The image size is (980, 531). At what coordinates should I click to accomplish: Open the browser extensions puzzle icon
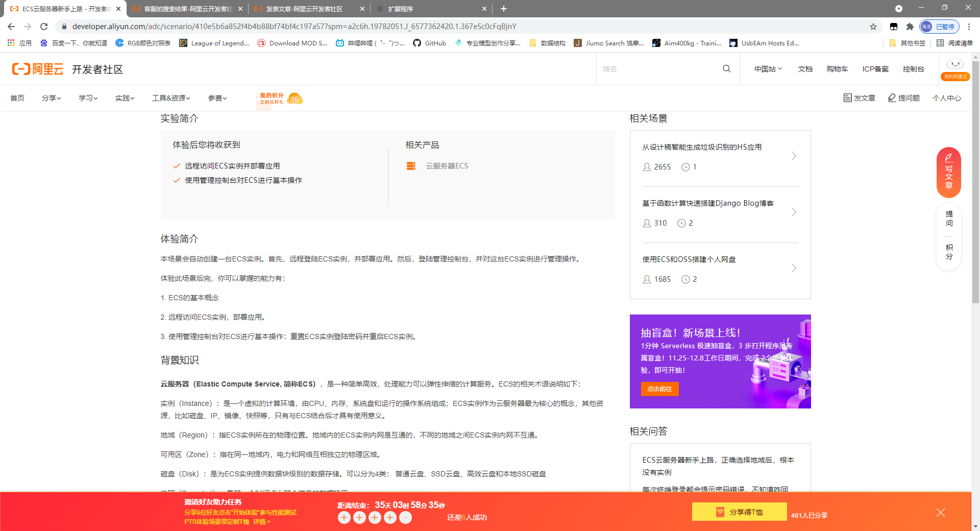point(910,27)
